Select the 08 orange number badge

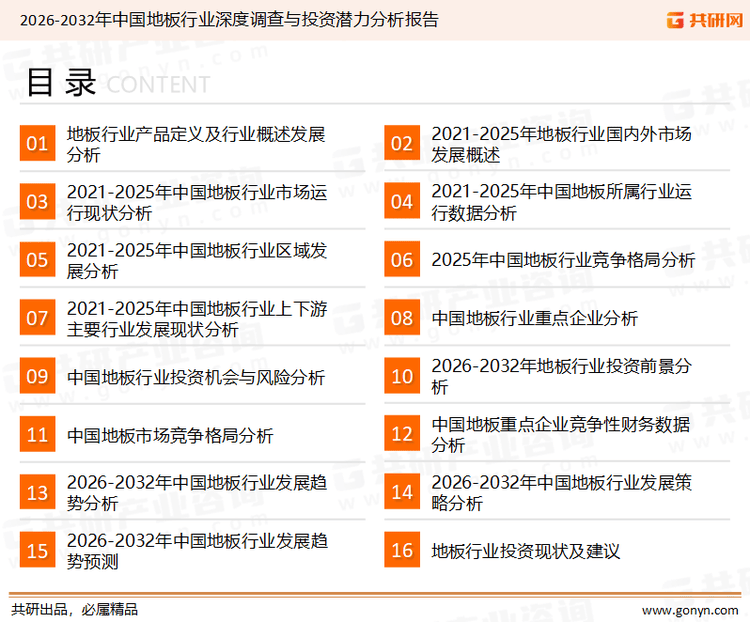[x=401, y=318]
